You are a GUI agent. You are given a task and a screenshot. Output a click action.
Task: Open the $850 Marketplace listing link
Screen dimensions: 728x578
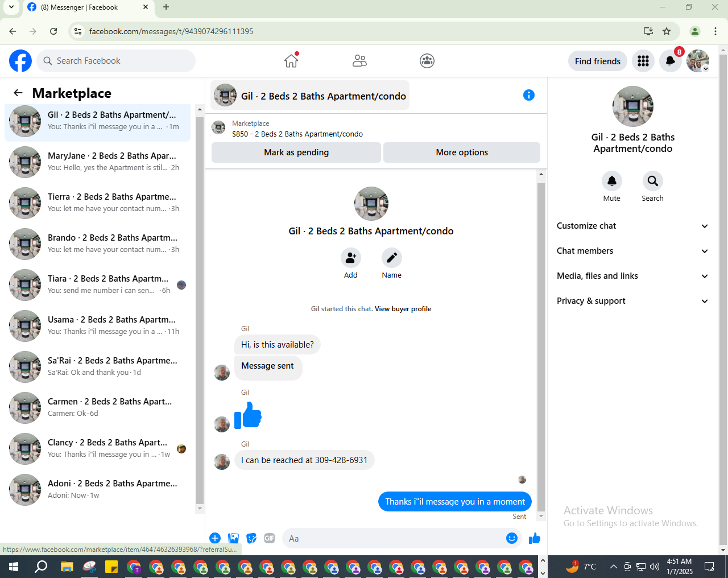click(297, 134)
